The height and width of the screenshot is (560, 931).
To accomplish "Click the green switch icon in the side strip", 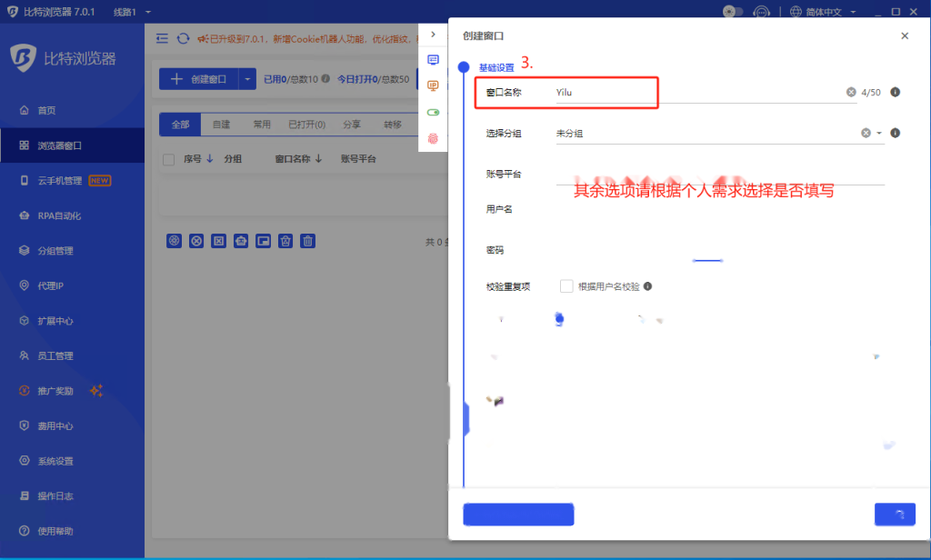I will 433,112.
